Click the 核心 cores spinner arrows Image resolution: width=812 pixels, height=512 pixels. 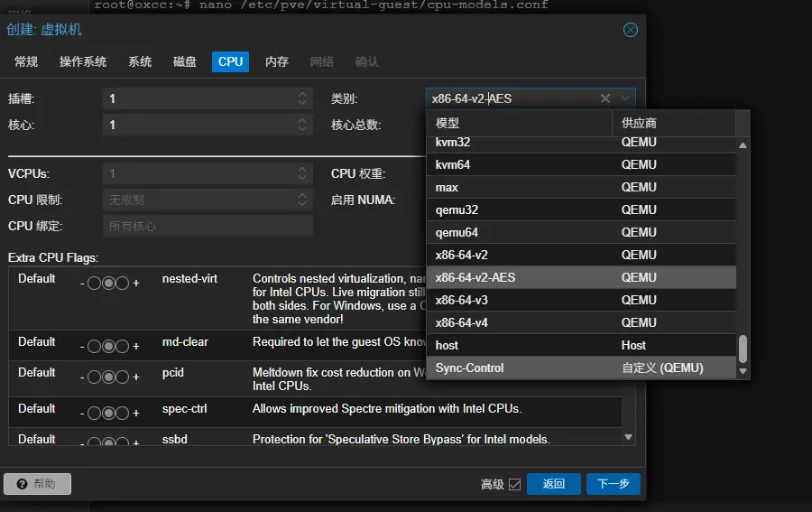[302, 125]
